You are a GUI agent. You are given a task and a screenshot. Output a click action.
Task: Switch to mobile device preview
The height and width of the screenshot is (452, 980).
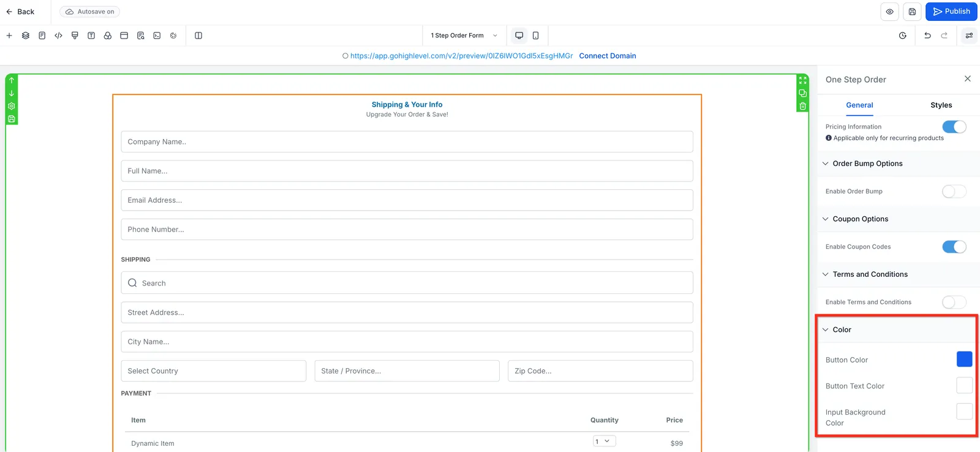535,36
